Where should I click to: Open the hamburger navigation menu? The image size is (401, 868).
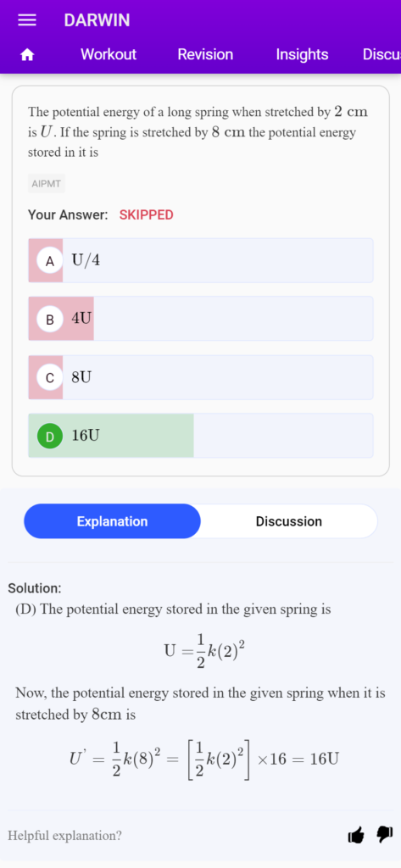point(26,20)
